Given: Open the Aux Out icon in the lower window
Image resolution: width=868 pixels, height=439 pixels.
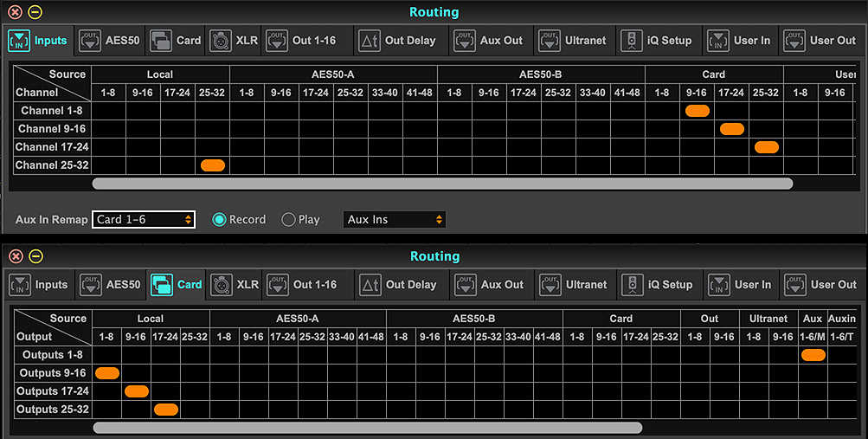Looking at the screenshot, I should point(465,285).
